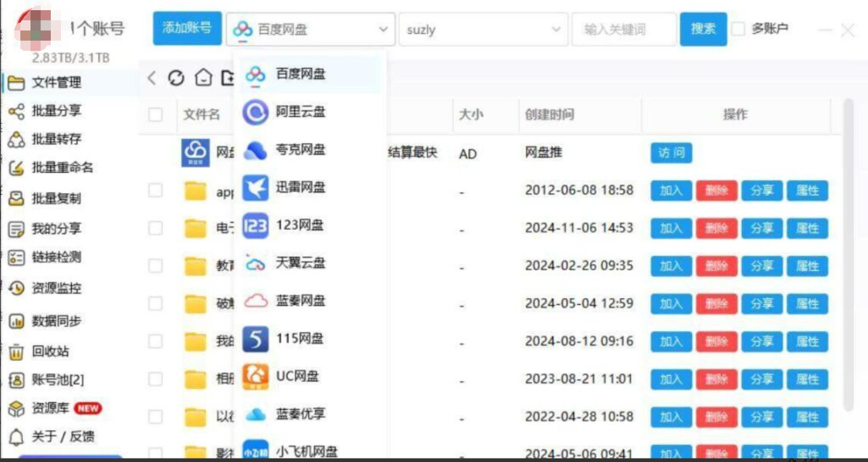Select 阿里云盘 icon in the dropdown list
Viewport: 868px width, 462px height.
click(x=255, y=112)
